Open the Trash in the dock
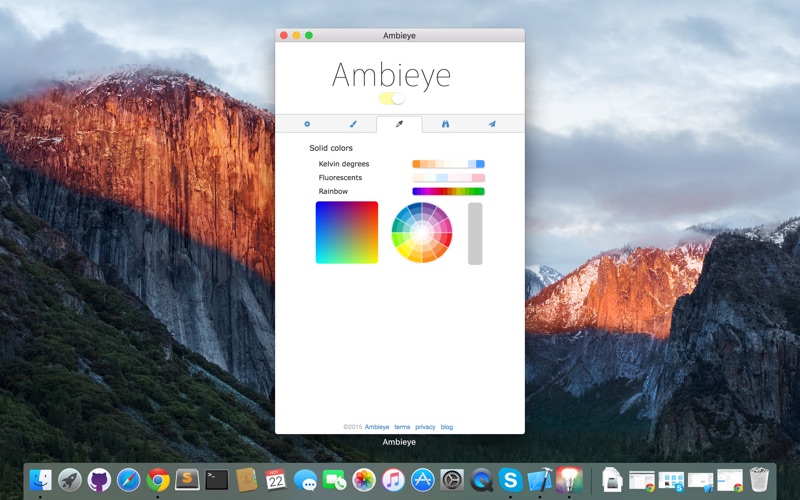800x500 pixels. (760, 480)
